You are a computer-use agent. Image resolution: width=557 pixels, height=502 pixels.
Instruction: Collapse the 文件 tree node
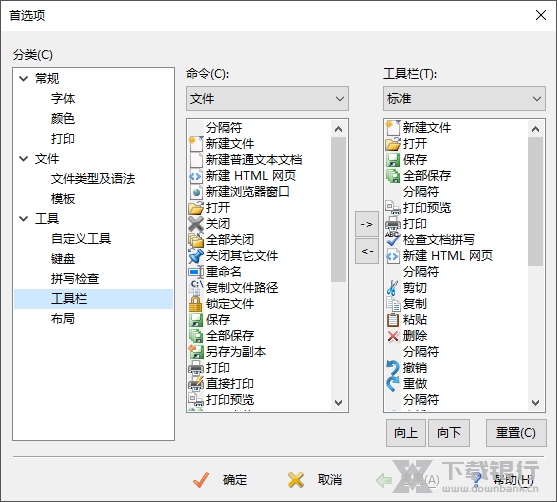(x=23, y=159)
